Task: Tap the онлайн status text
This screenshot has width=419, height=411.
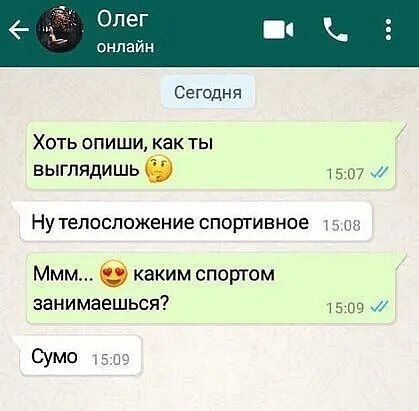Action: [x=126, y=46]
